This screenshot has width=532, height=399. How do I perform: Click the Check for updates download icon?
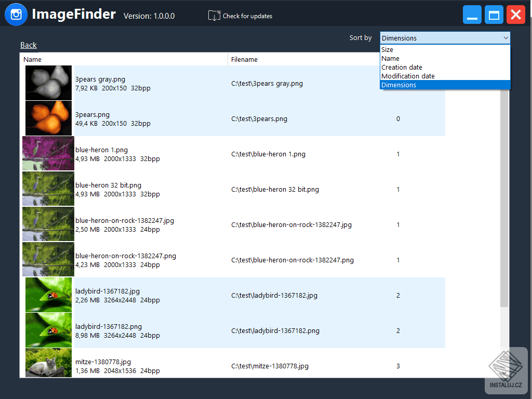point(214,16)
